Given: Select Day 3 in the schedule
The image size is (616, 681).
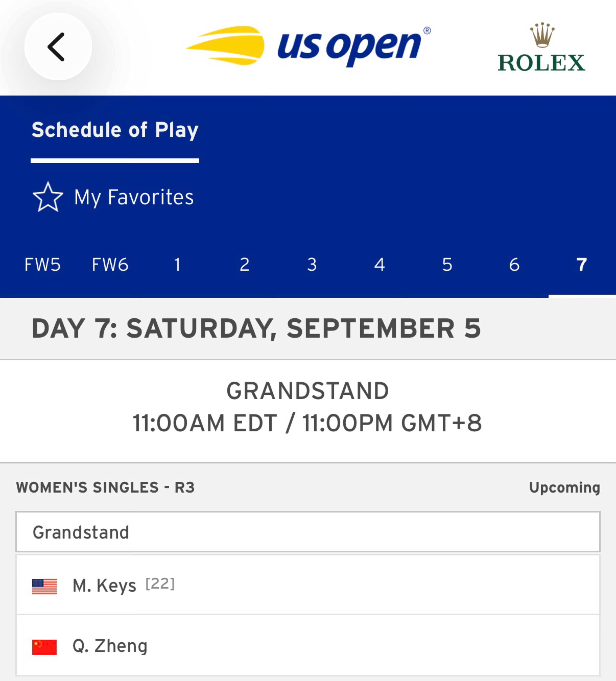Looking at the screenshot, I should (x=312, y=265).
